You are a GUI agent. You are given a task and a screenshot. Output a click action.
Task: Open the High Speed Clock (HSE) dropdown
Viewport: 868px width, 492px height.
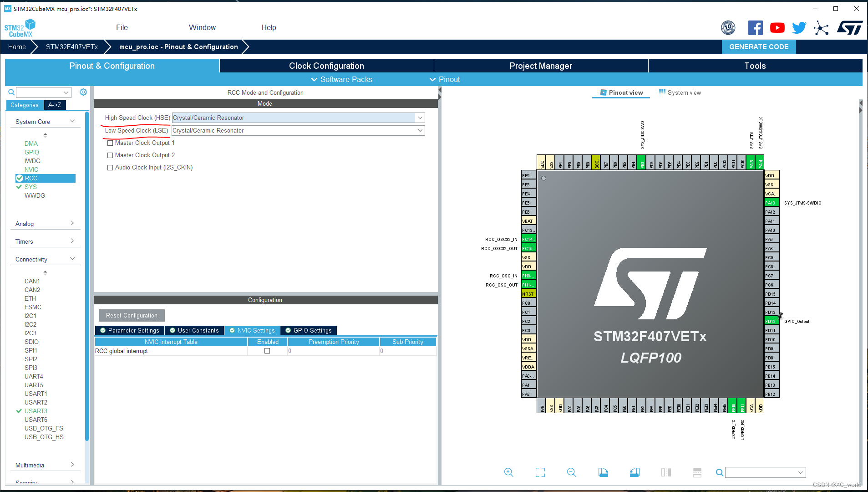(x=419, y=118)
